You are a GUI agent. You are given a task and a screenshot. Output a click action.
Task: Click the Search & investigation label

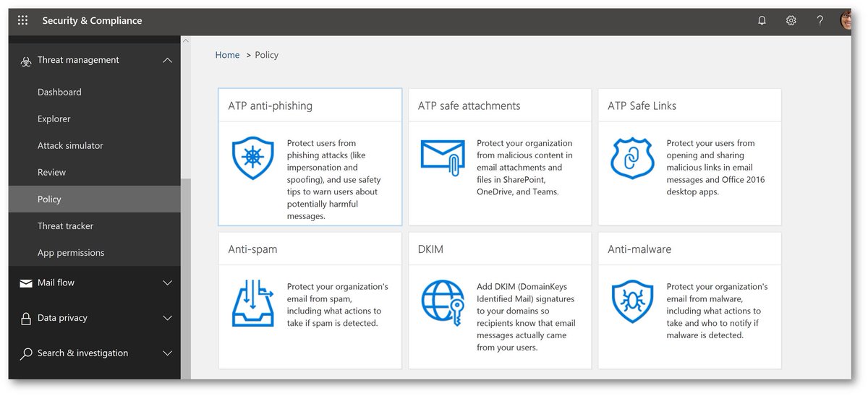[82, 353]
